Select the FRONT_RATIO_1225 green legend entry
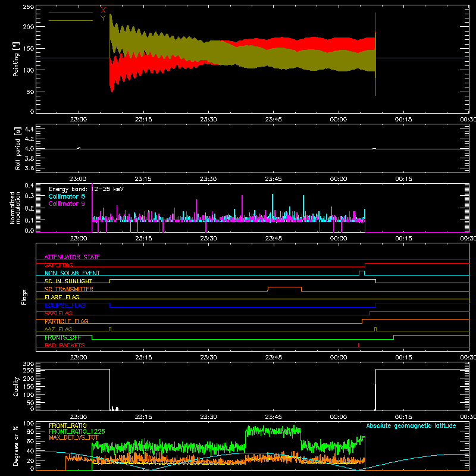The height and width of the screenshot is (476, 476). tap(77, 431)
